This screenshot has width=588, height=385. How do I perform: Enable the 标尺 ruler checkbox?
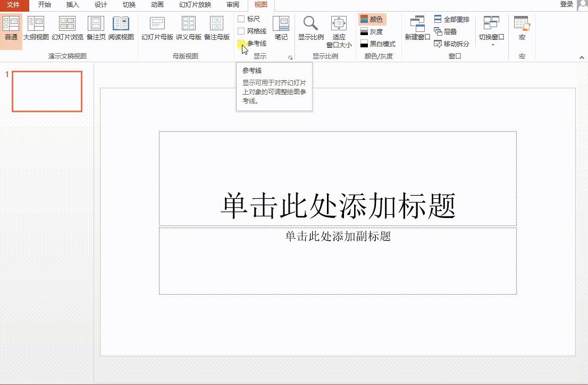click(x=242, y=18)
